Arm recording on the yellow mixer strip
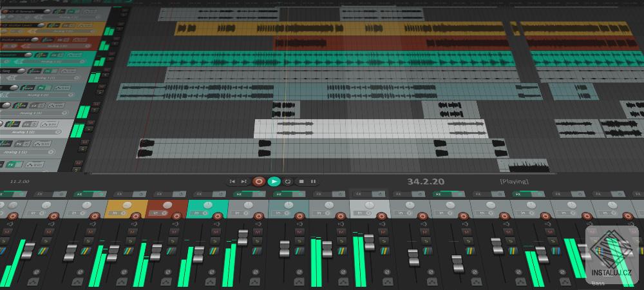Viewport: 644px width, 290px height. coord(135,216)
